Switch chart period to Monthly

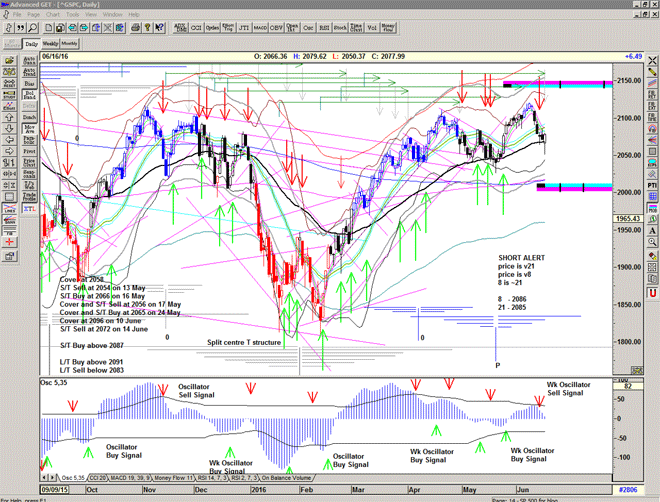pyautogui.click(x=69, y=45)
